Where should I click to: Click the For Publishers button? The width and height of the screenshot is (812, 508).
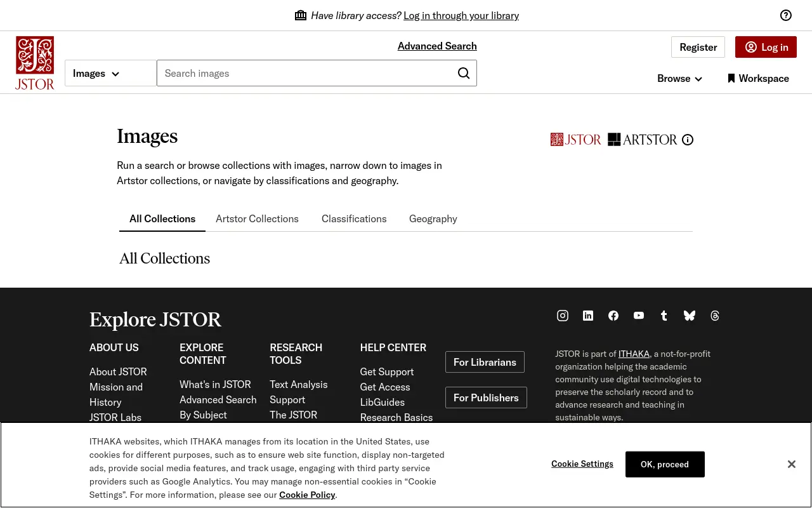click(486, 398)
